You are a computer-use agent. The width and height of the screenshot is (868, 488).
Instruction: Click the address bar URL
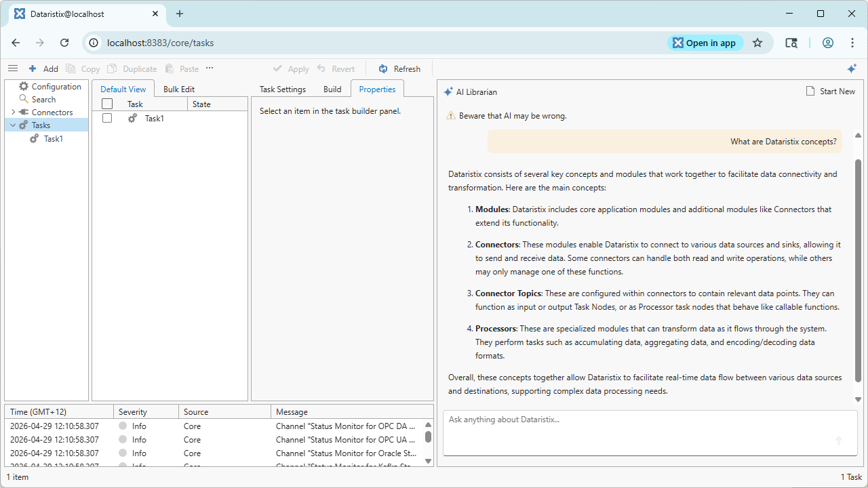(x=161, y=43)
